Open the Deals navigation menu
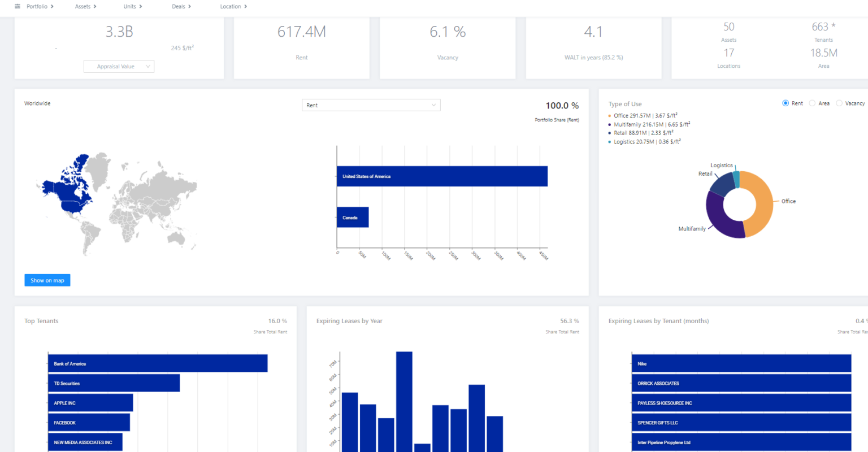868x452 pixels. [x=179, y=7]
